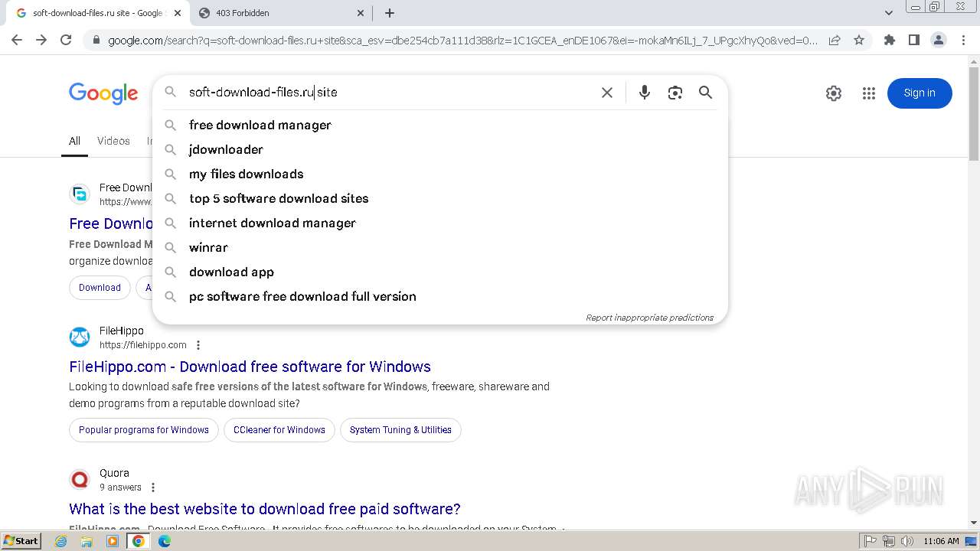Image resolution: width=980 pixels, height=551 pixels.
Task: Show the clock reading 11:06 AM
Action: (x=941, y=541)
